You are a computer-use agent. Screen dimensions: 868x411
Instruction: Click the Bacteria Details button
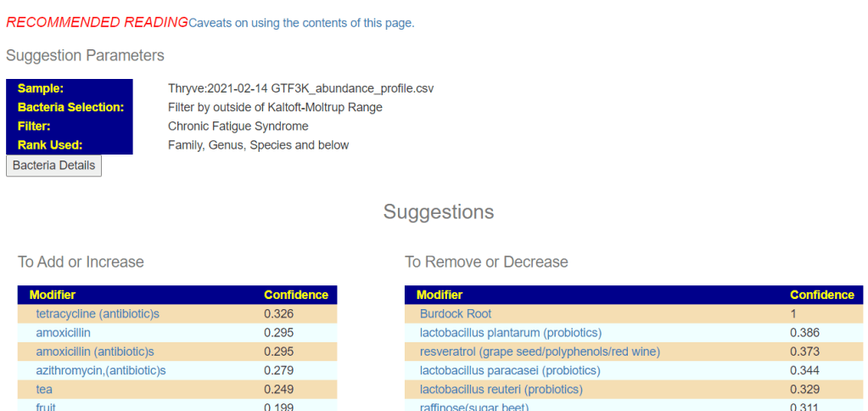(53, 165)
